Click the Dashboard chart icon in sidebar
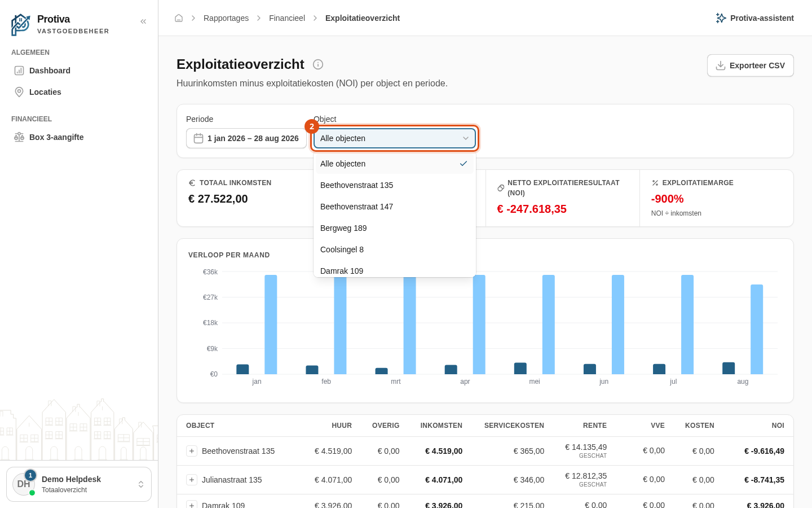This screenshot has height=508, width=812. (19, 71)
